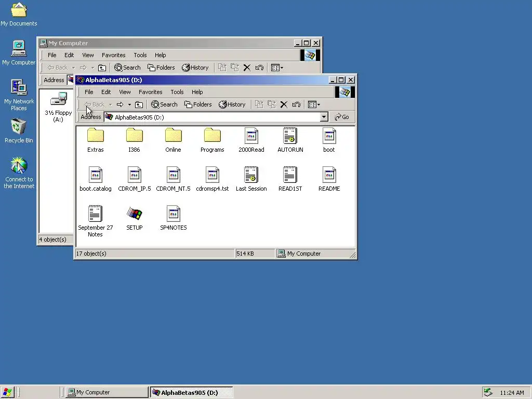The width and height of the screenshot is (532, 399).
Task: Click Up folder icon in AlphaBetas905 toolbar
Action: 139,104
